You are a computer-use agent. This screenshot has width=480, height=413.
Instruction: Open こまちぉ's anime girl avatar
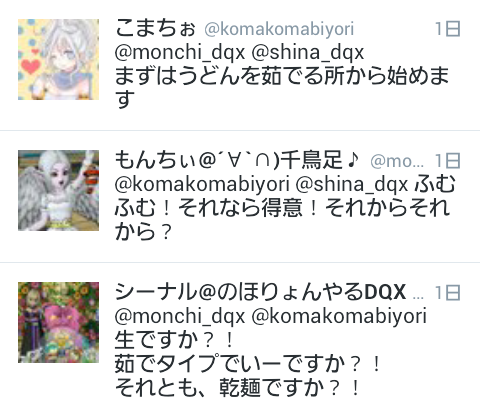58,59
